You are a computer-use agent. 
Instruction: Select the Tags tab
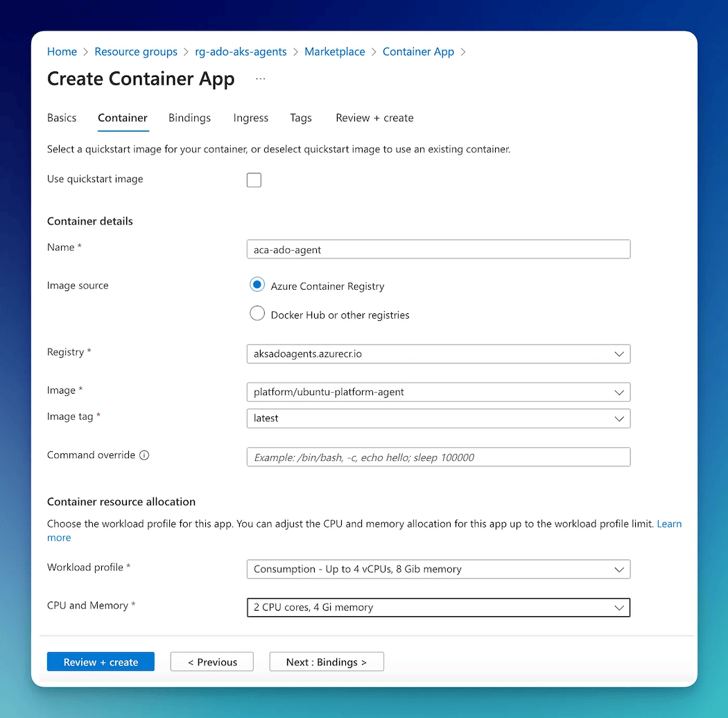pos(301,118)
